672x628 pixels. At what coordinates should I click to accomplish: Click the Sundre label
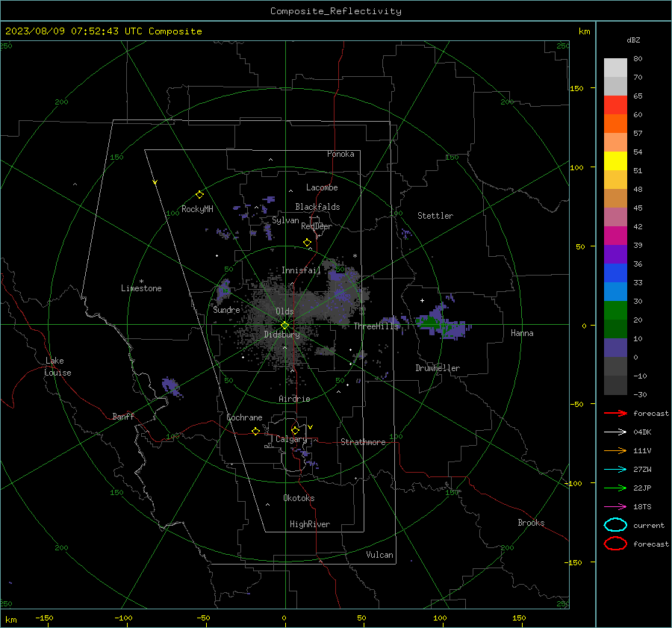(226, 310)
